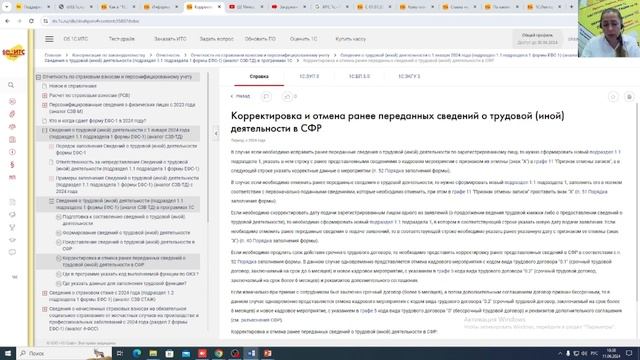Expand Персонифицированные сведения о физических лицах node

coord(45,105)
